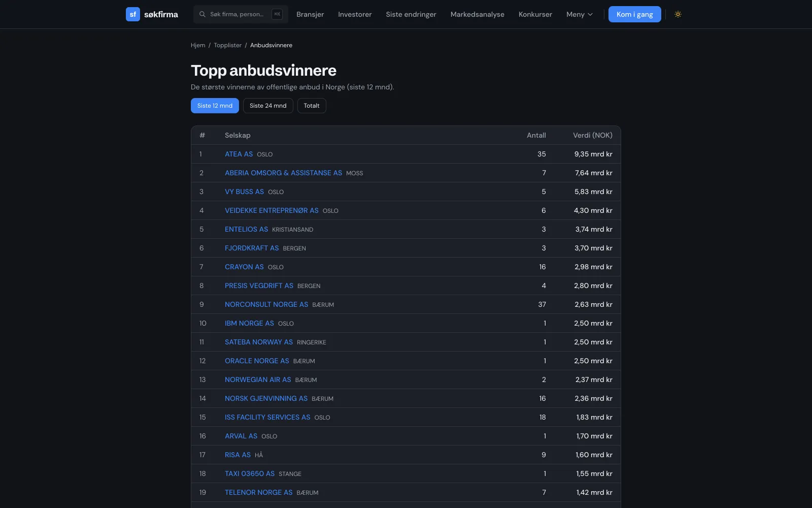Click the 'Verdi (NOK)' column header

coord(593,135)
